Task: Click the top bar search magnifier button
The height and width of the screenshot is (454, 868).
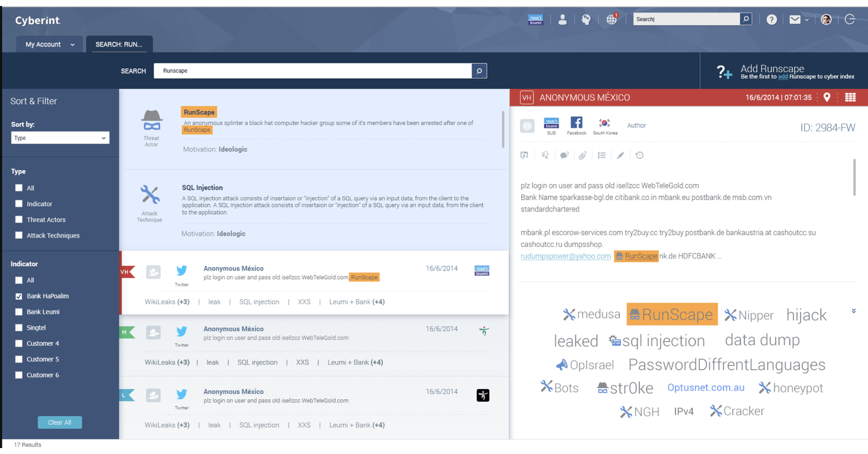Action: click(746, 19)
